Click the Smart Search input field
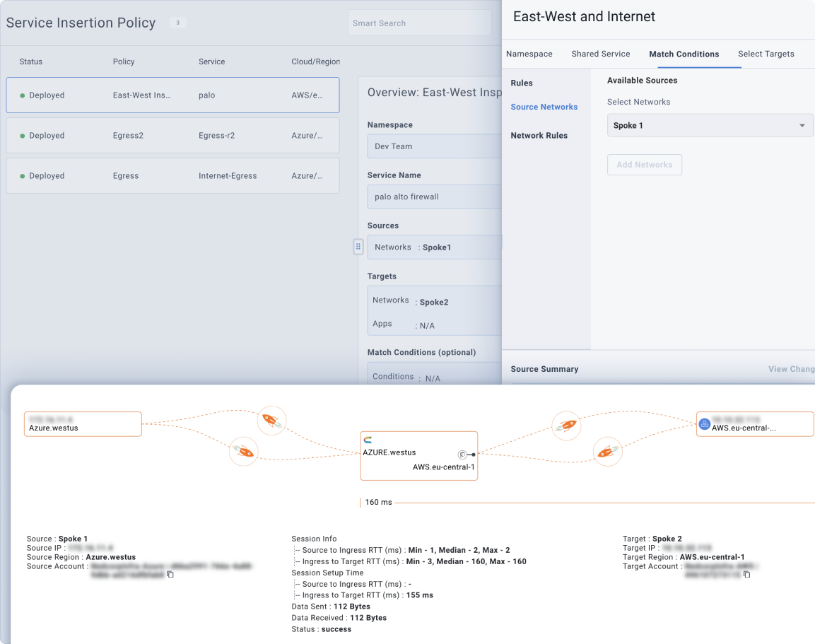This screenshot has width=815, height=644. coord(420,23)
